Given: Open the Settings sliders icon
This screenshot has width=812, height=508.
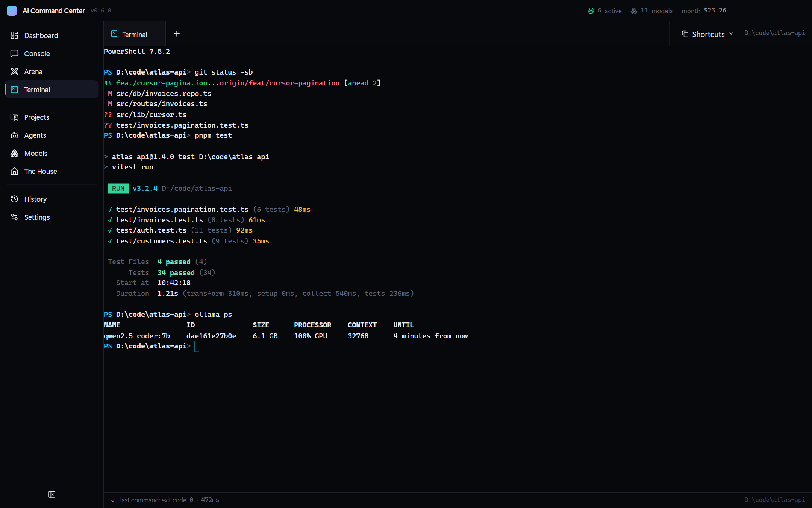Looking at the screenshot, I should pyautogui.click(x=14, y=217).
